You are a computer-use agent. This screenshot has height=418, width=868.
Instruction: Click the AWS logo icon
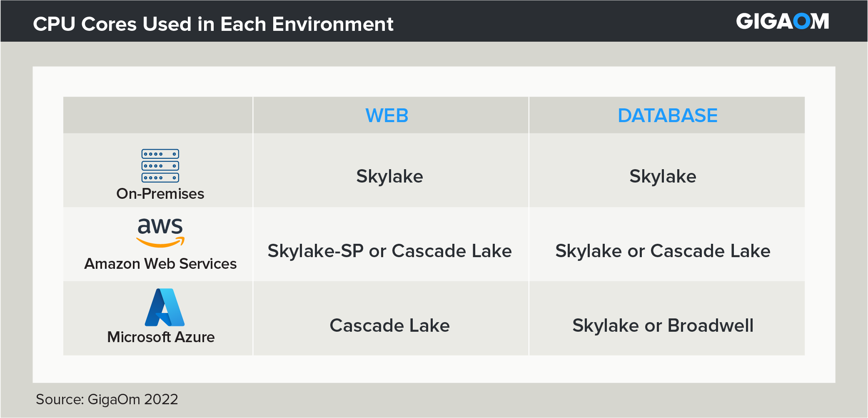pos(160,232)
